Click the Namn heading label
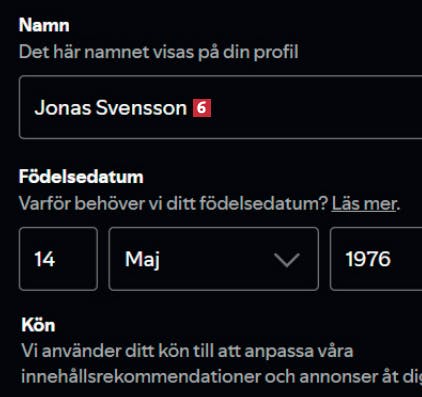 (44, 25)
